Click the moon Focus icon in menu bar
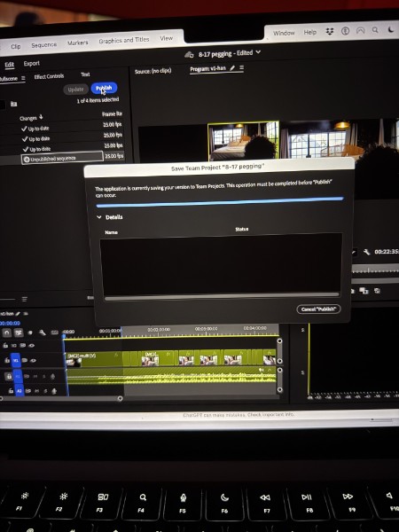 click(x=391, y=30)
